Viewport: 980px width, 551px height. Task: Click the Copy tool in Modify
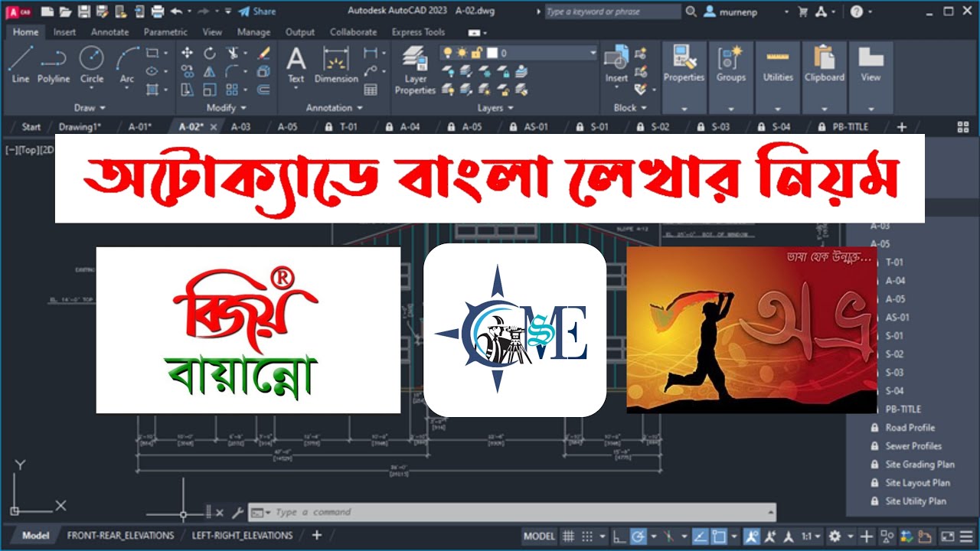point(188,71)
